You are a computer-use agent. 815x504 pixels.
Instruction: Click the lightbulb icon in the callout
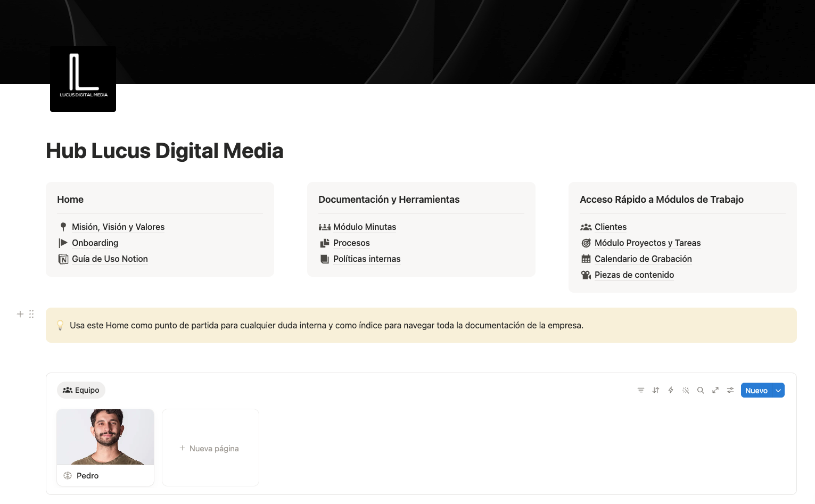60,325
